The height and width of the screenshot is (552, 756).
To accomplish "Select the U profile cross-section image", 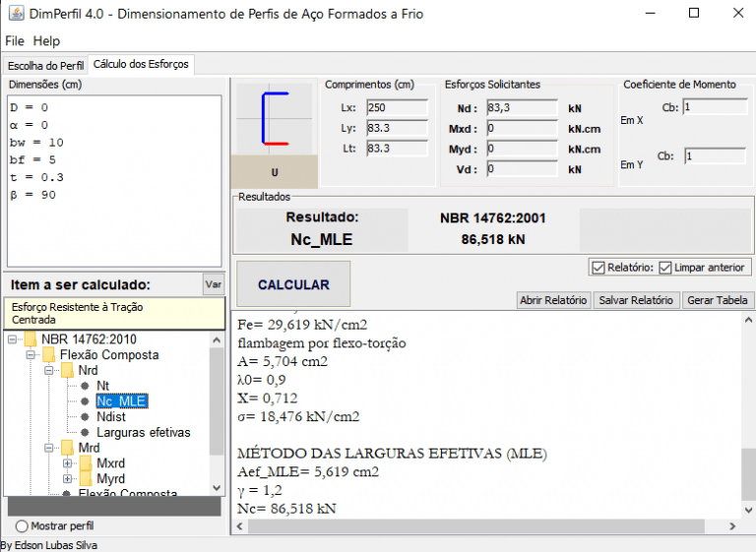I will (274, 119).
